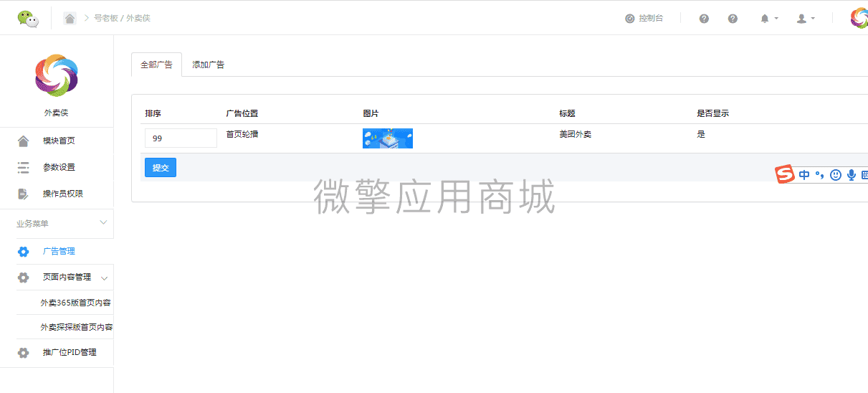Toggle the 中 Chinese/English input mode

pos(804,174)
